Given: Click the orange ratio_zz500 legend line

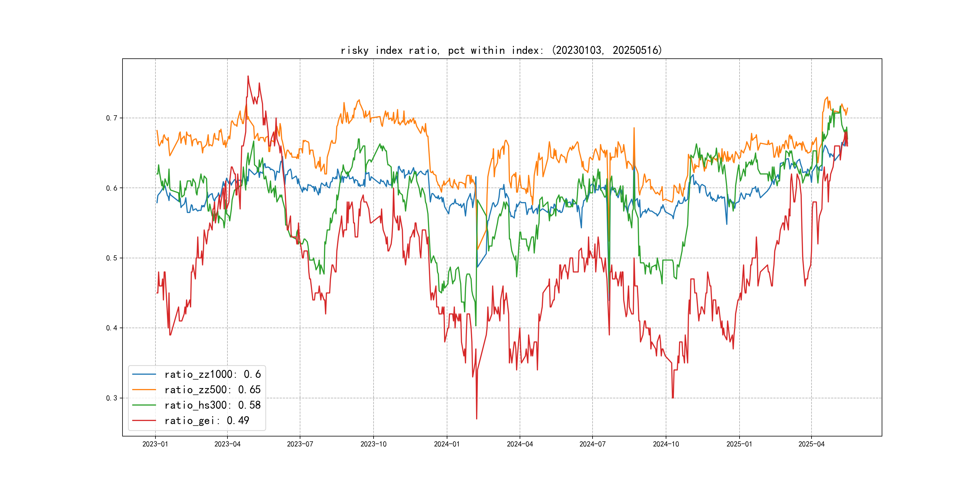Looking at the screenshot, I should point(144,390).
